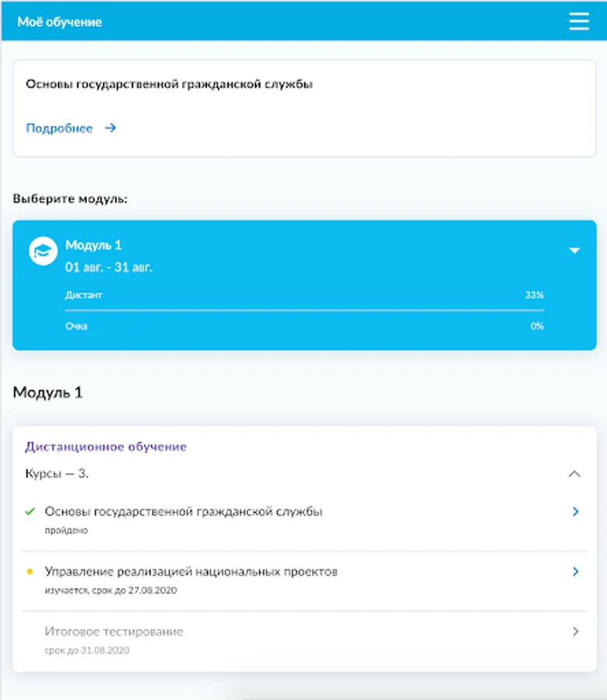Open the Итоговое тестирование item
Viewport: 607px width, 700px height.
pos(114,632)
